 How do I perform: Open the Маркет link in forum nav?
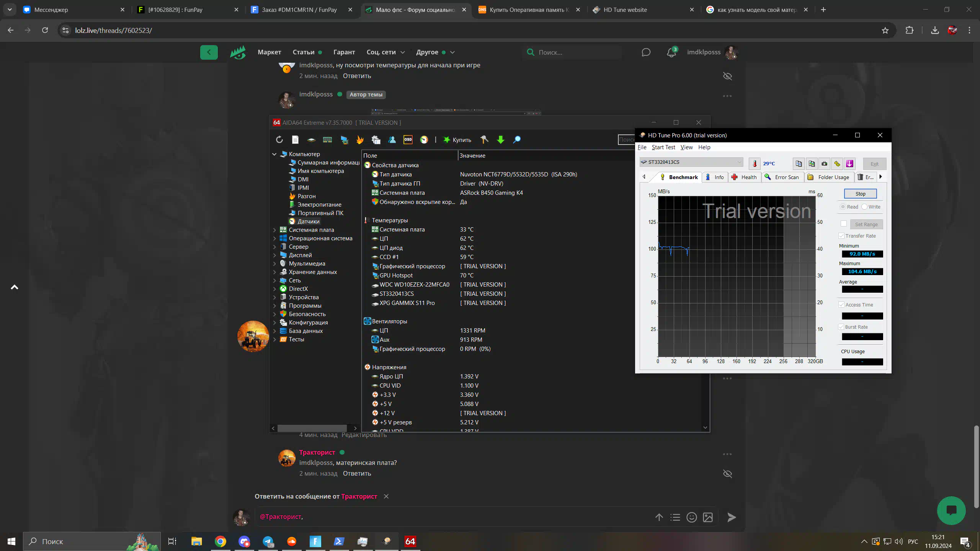point(269,52)
